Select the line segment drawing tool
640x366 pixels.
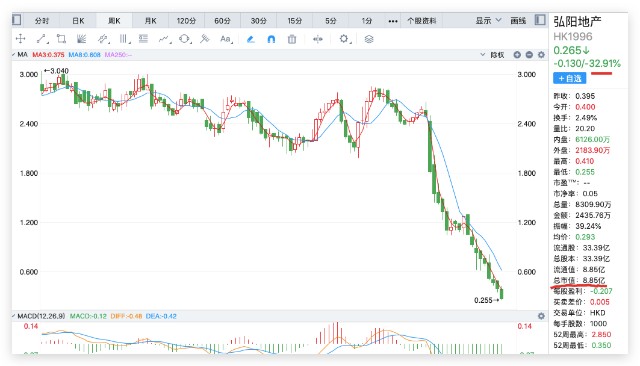point(42,39)
